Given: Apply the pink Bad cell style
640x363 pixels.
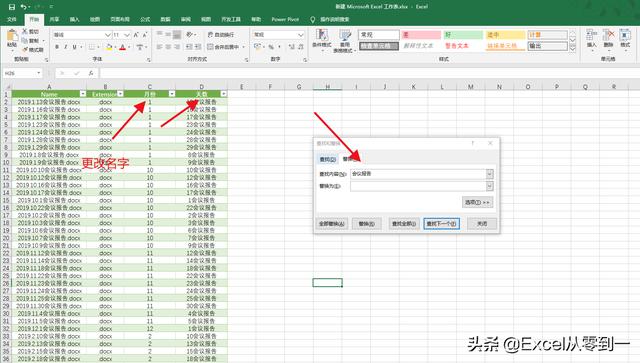Looking at the screenshot, I should tap(421, 35).
